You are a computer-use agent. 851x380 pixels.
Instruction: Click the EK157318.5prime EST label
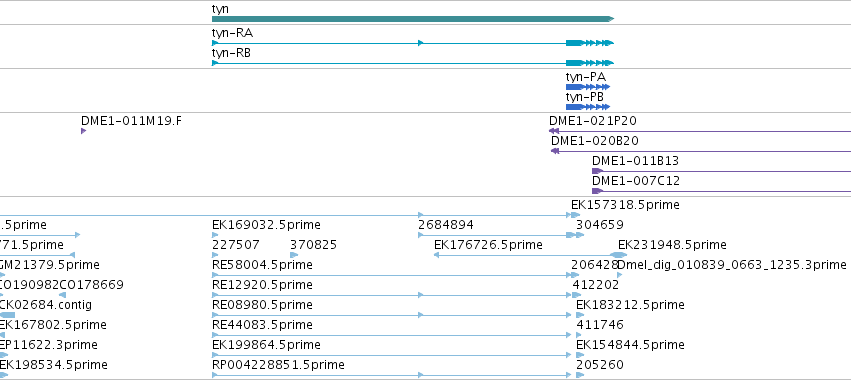625,205
